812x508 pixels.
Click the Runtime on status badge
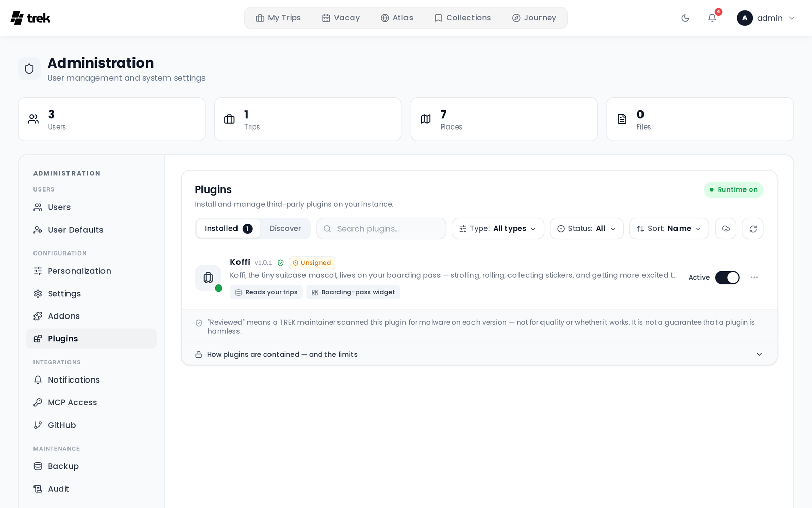[x=734, y=190]
